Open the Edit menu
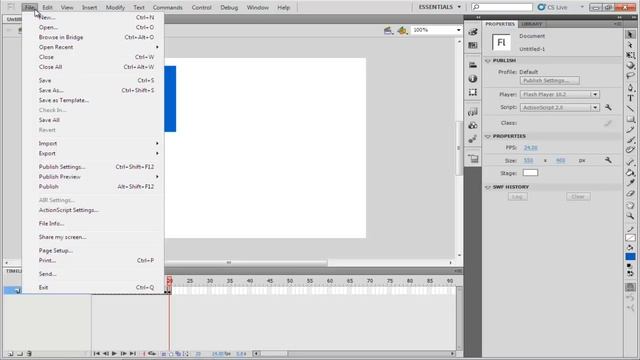640x360 pixels. 47,7
